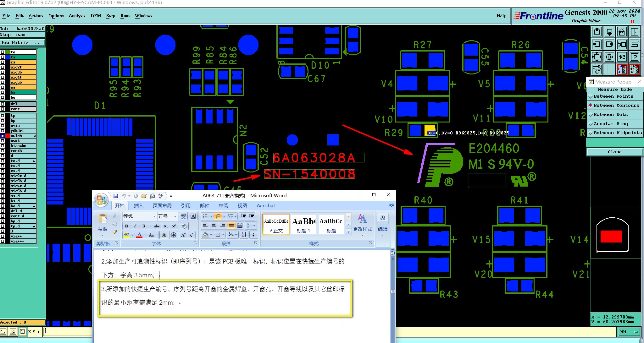Image resolution: width=644 pixels, height=343 pixels.
Task: Click the Word help icon
Action: [x=391, y=205]
